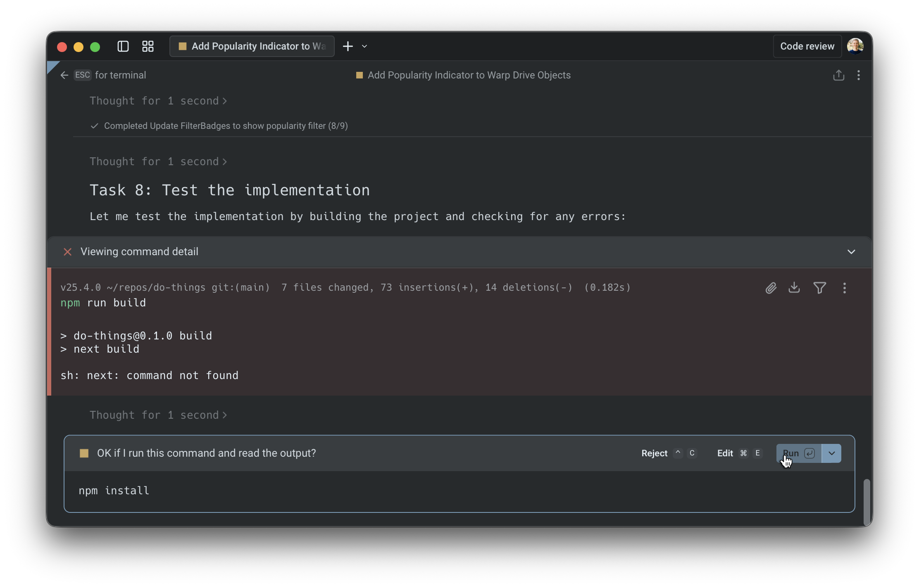Viewport: 919px width, 588px height.
Task: Collapse the Viewing command detail chevron
Action: 851,252
